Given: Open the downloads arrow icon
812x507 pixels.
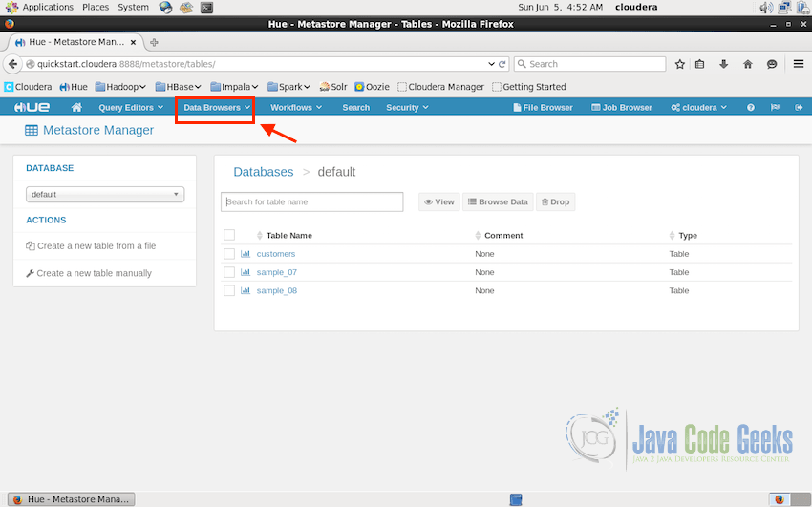Looking at the screenshot, I should (x=723, y=64).
